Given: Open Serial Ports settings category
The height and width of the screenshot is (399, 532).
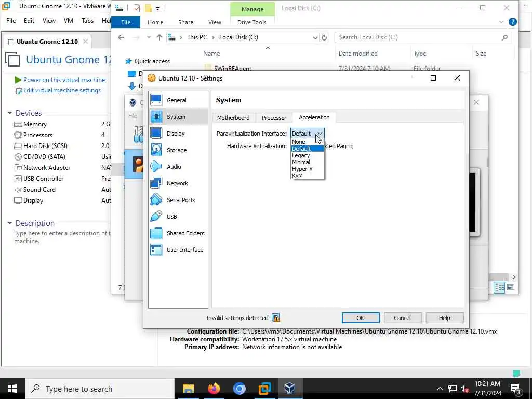Looking at the screenshot, I should coord(178,200).
